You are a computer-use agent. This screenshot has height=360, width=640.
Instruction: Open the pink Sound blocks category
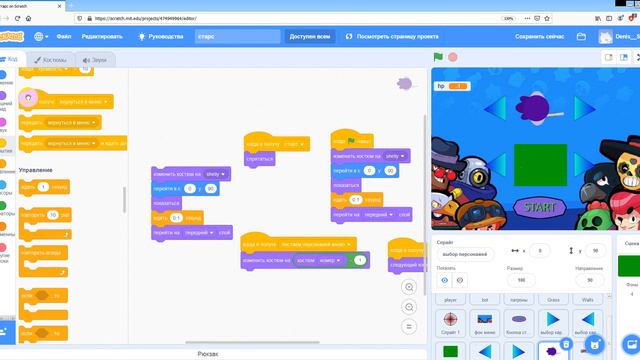pos(3,122)
